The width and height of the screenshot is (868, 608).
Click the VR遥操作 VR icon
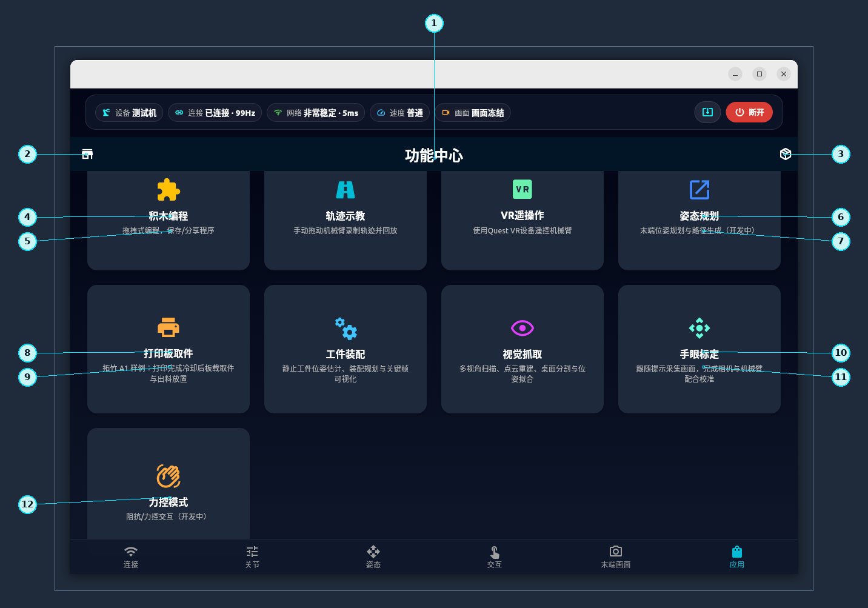point(522,189)
